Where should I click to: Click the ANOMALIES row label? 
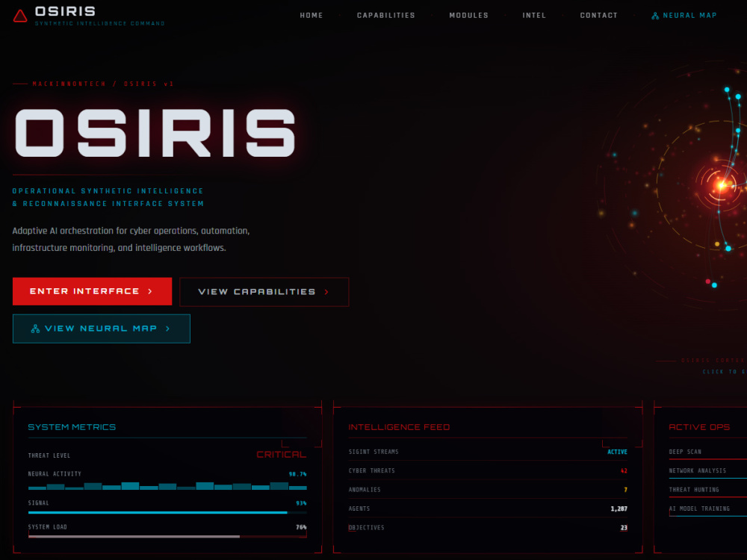pyautogui.click(x=365, y=490)
